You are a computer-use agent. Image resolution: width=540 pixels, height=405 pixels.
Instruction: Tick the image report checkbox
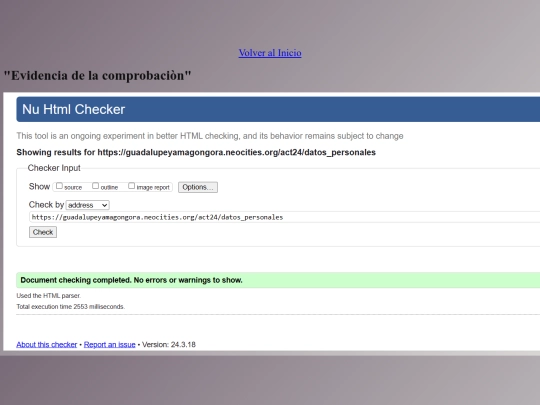131,186
